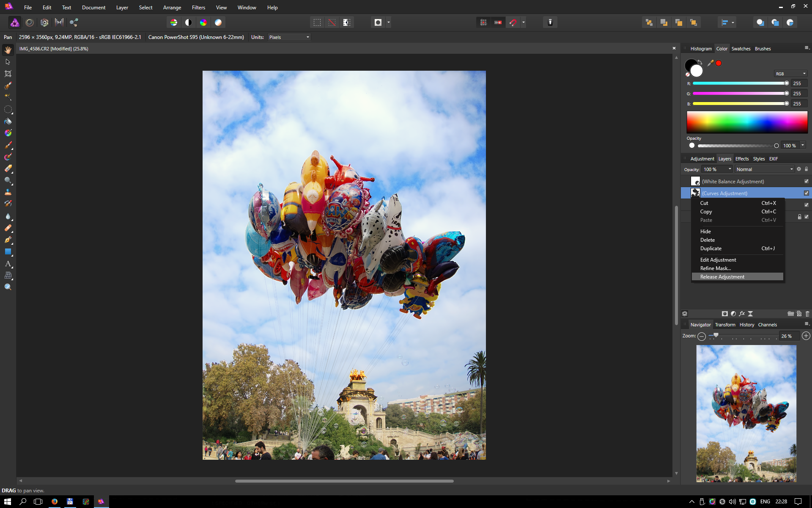Click the Move to Back arrange icon
Screen dimensions: 812x508
649,22
